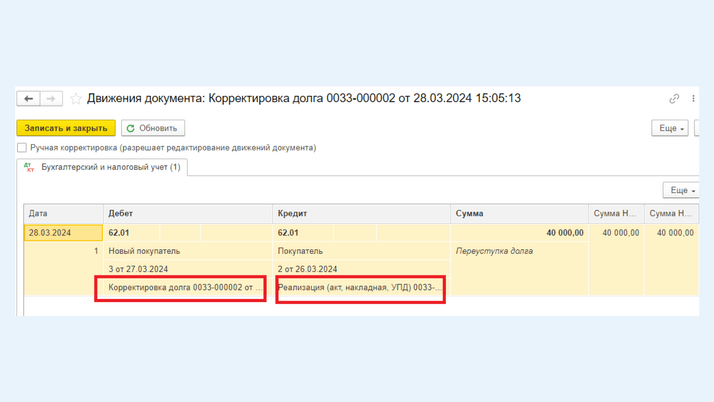Click the Дебет column header

pyautogui.click(x=188, y=214)
